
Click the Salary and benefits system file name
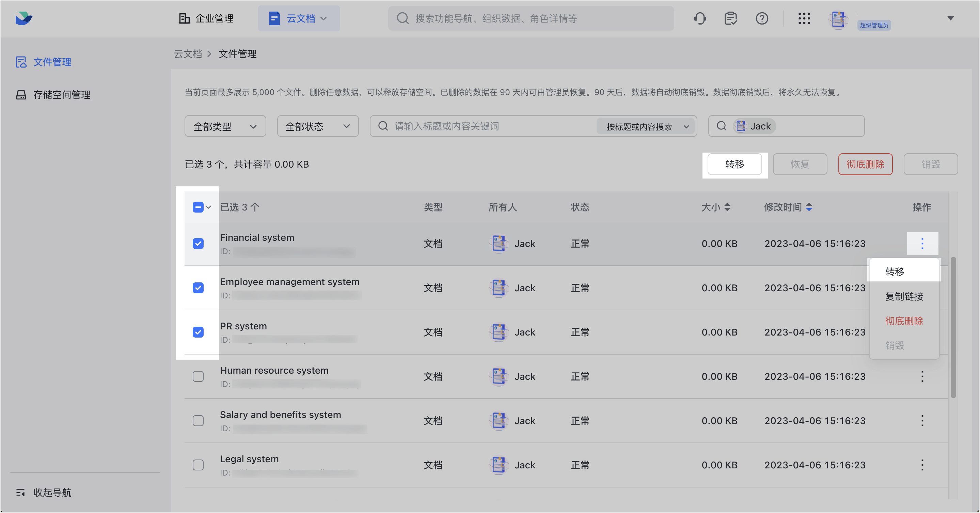280,415
